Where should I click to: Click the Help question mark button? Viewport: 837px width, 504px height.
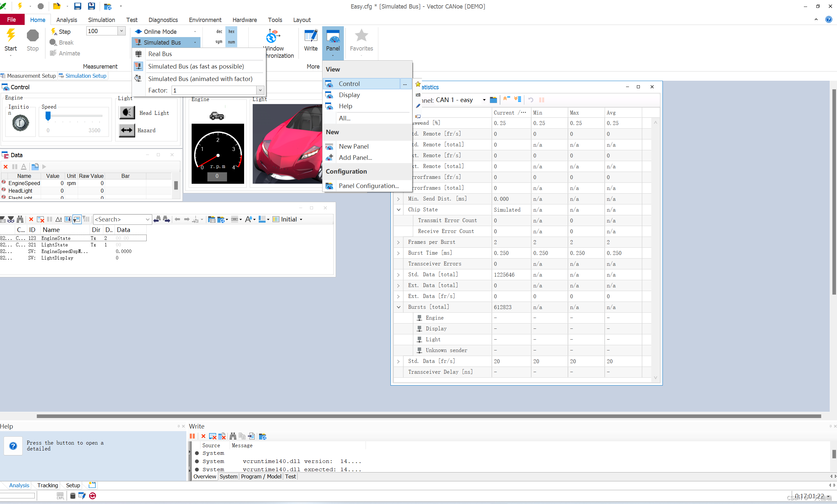(x=13, y=446)
